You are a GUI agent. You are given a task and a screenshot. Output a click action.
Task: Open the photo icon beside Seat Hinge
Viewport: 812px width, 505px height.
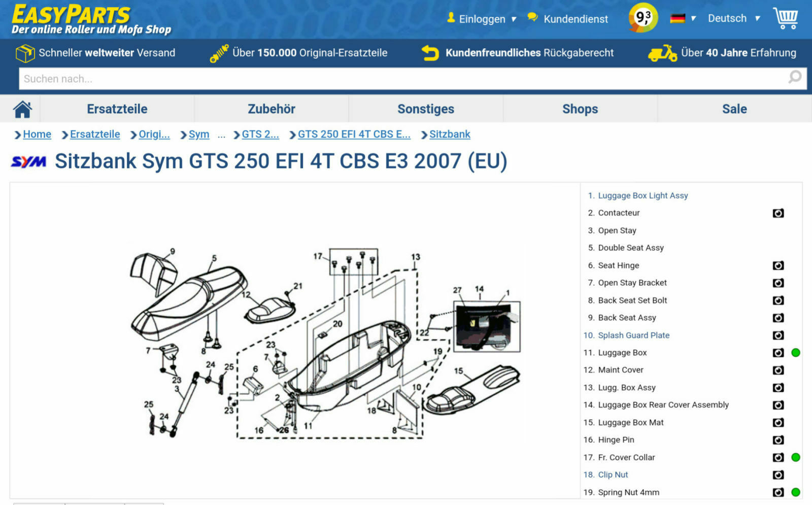778,265
